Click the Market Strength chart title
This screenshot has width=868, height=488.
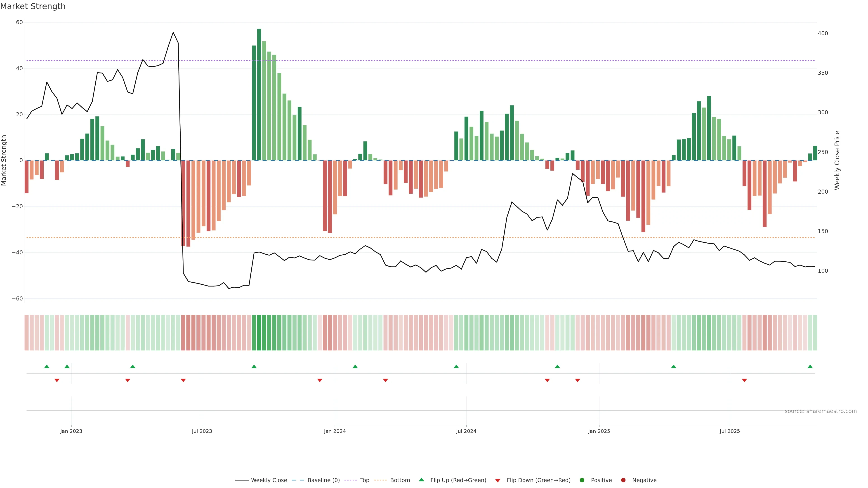click(33, 6)
